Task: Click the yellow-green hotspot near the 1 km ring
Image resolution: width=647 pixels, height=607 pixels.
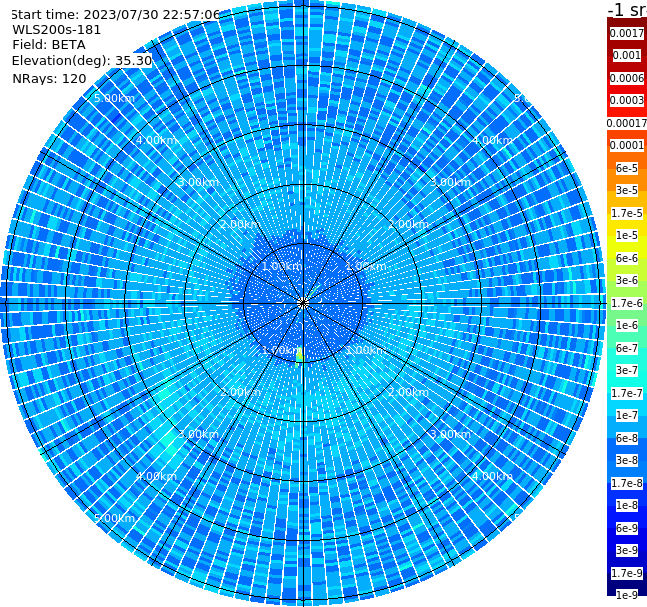Action: [300, 357]
